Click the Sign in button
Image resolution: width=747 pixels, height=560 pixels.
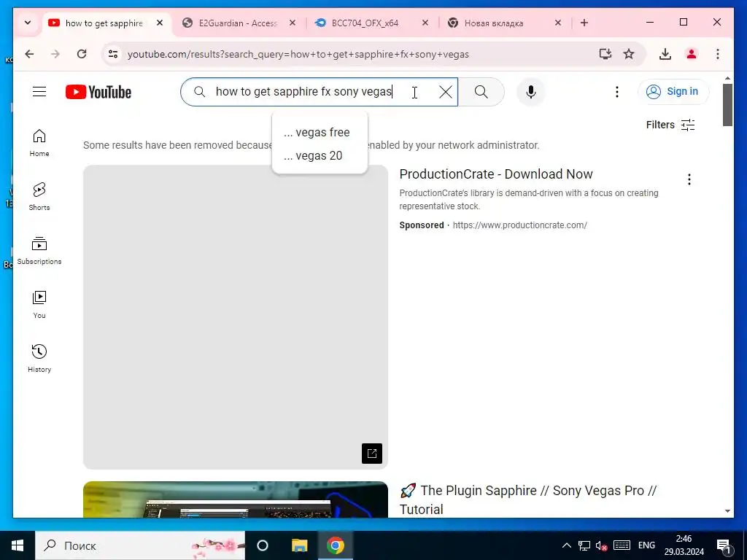tap(673, 91)
